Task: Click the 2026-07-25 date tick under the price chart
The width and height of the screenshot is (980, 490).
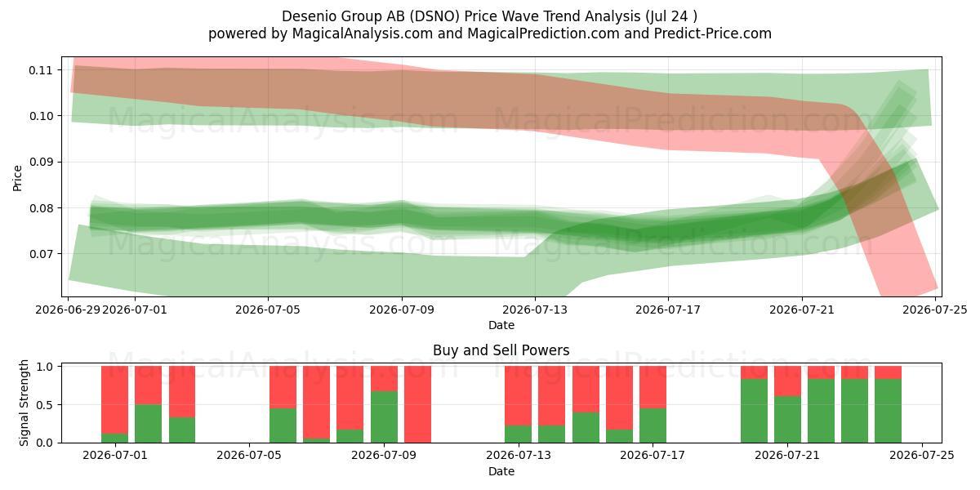Action: (934, 310)
